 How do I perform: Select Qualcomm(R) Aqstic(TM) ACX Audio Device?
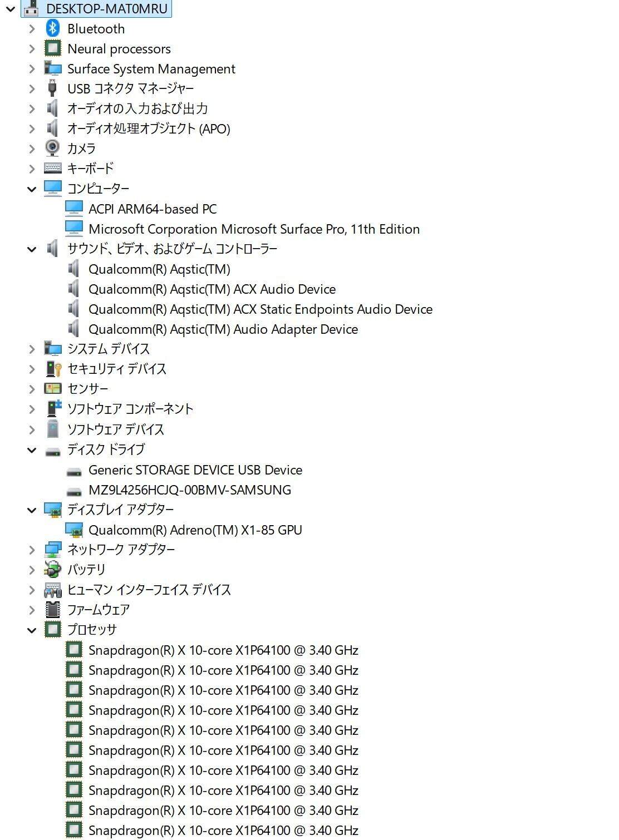[212, 289]
